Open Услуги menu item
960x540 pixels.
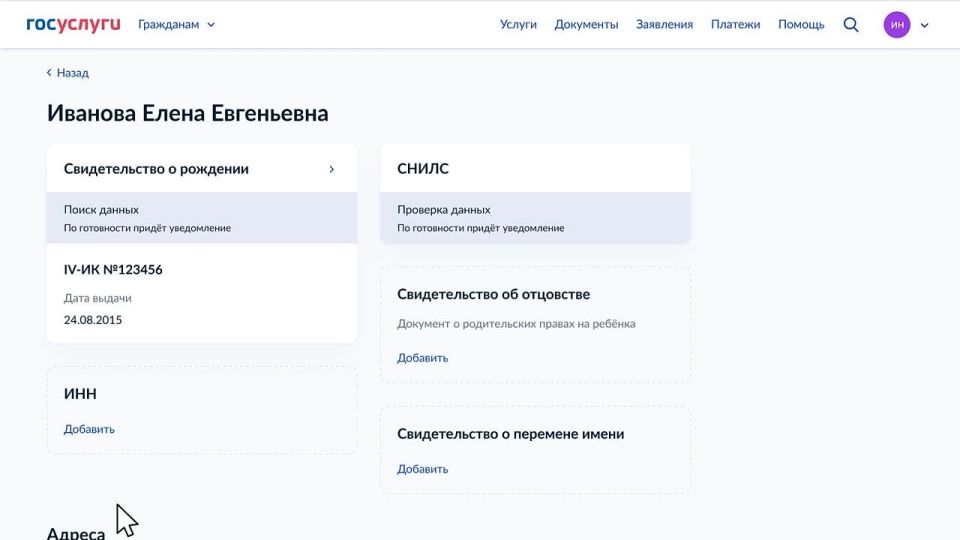[x=518, y=25]
